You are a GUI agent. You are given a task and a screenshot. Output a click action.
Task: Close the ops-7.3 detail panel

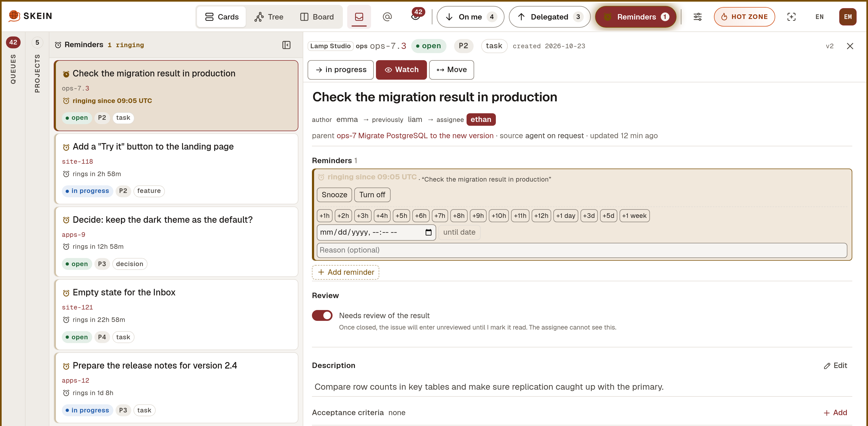pyautogui.click(x=850, y=46)
